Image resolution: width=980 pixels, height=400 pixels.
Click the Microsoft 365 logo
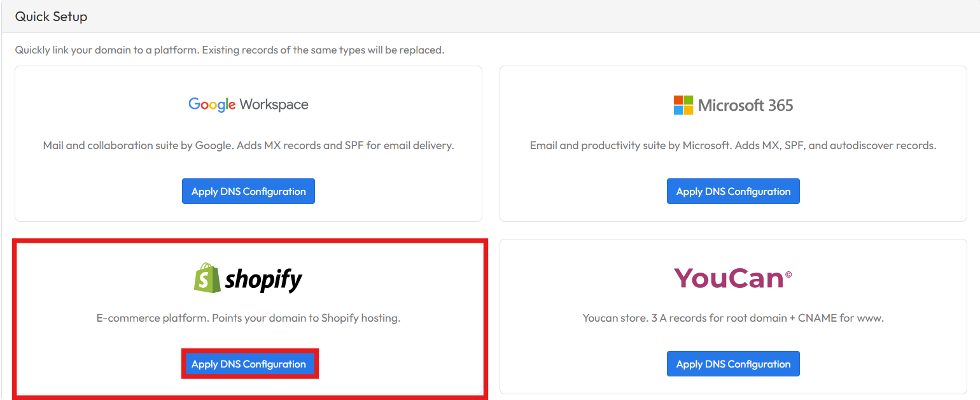point(733,105)
